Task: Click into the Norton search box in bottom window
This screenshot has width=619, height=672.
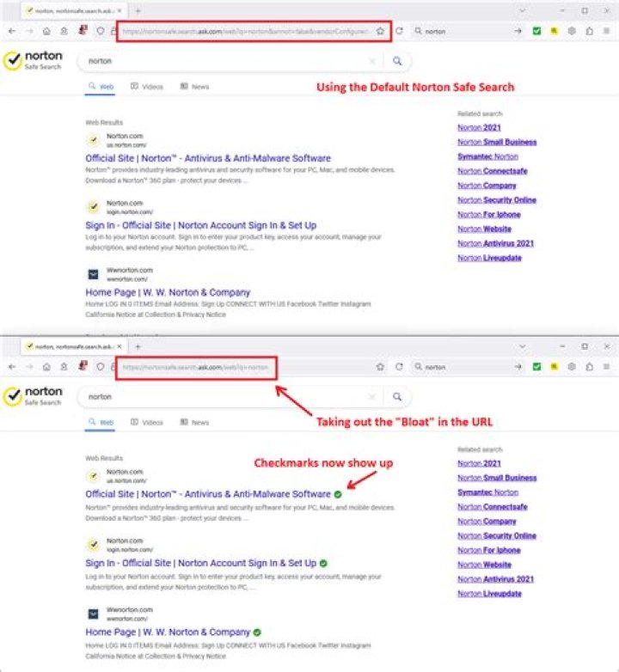Action: tap(225, 397)
